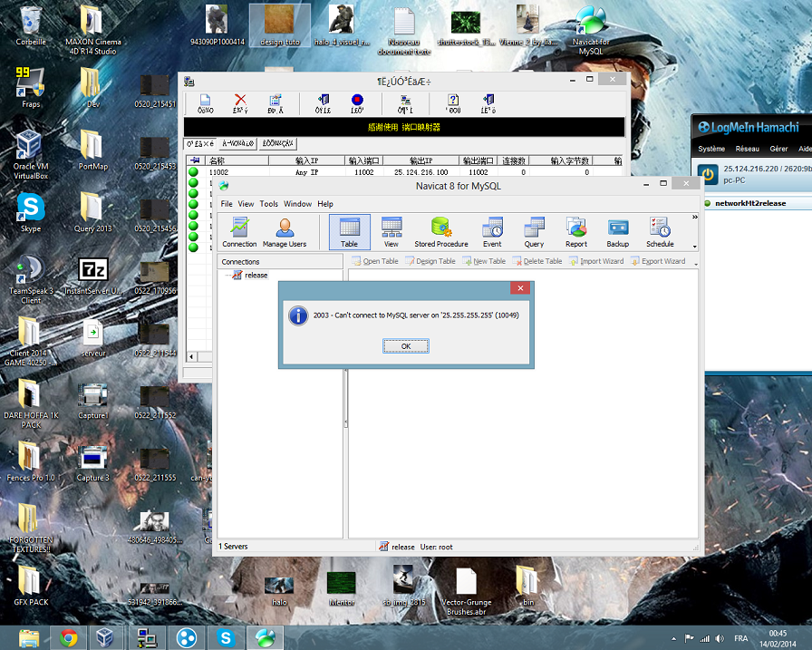Open InstantServer 7z archive on desktop
Viewport: 812px width, 650px height.
(x=93, y=276)
